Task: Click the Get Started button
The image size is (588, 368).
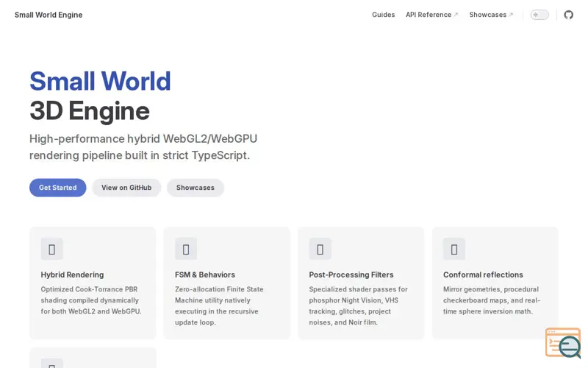Action: [58, 188]
